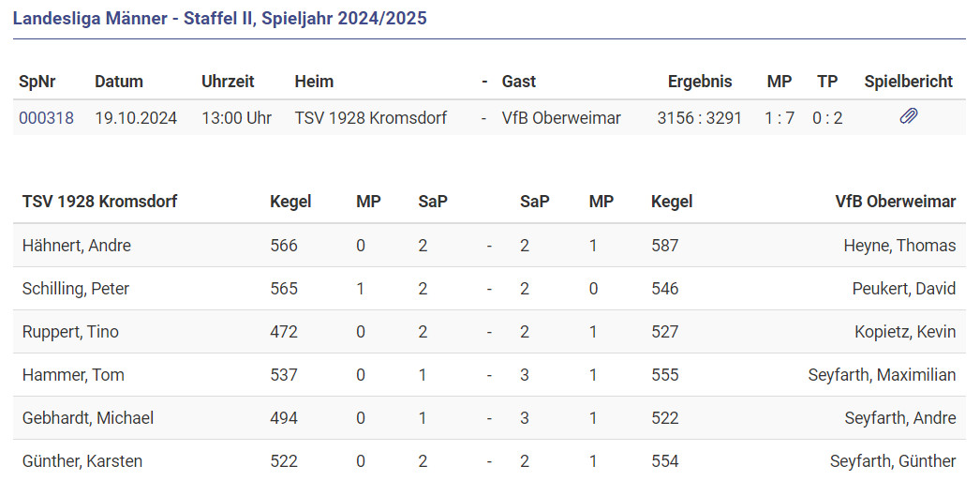The width and height of the screenshot is (980, 481).
Task: Click the Landesliga Männer Staffel II heading
Action: 220,18
